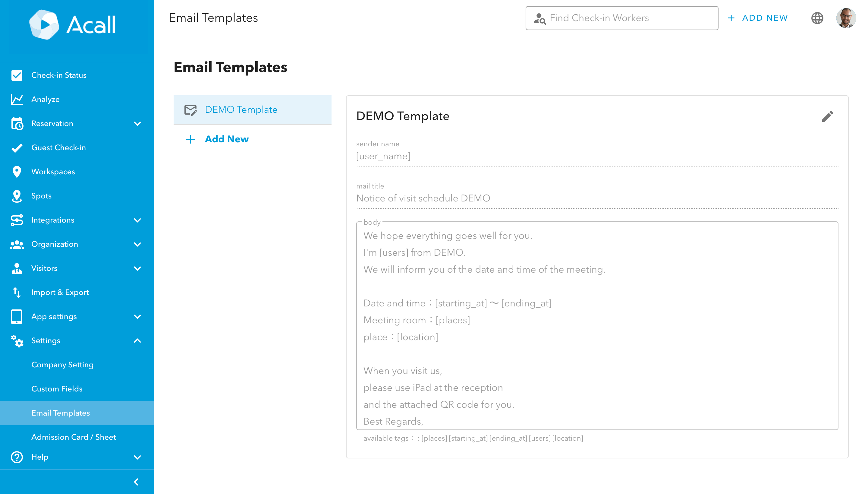This screenshot has height=494, width=868.
Task: Collapse the sidebar with the bottom arrow
Action: pos(136,482)
